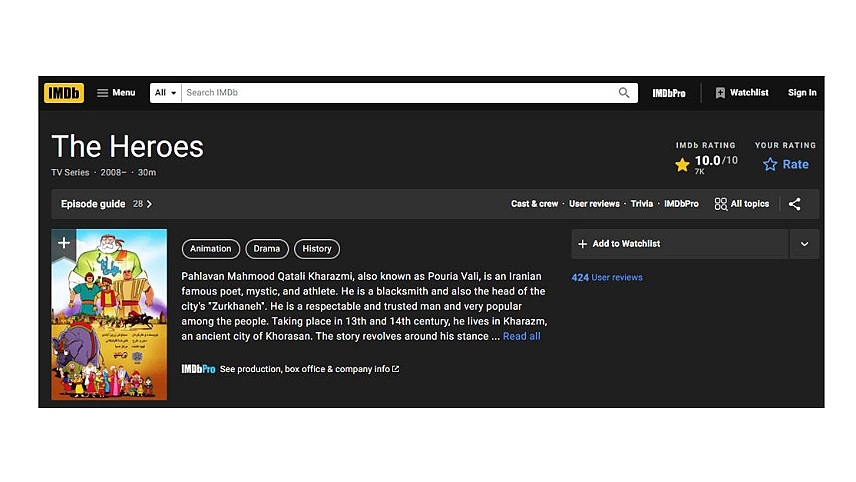Open the Episode guide
The width and height of the screenshot is (856, 482).
106,204
